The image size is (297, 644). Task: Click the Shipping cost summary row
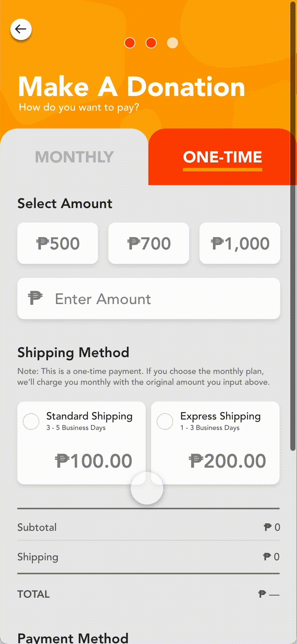point(148,557)
